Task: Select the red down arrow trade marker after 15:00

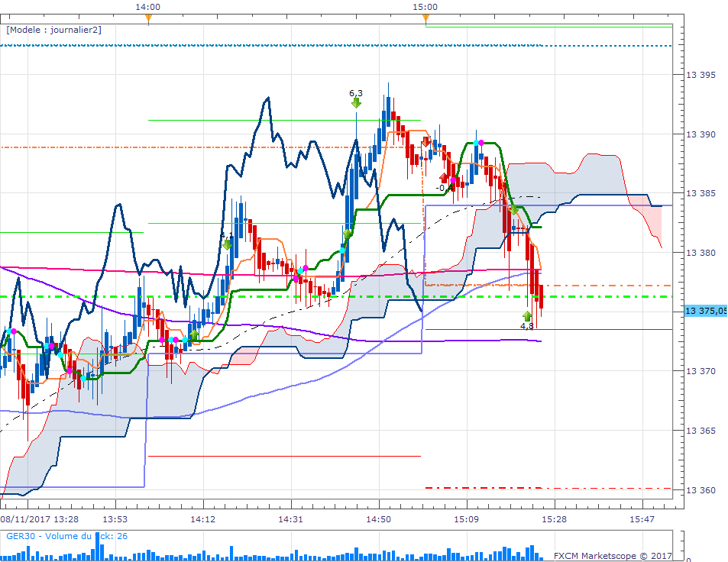Action: pos(425,142)
